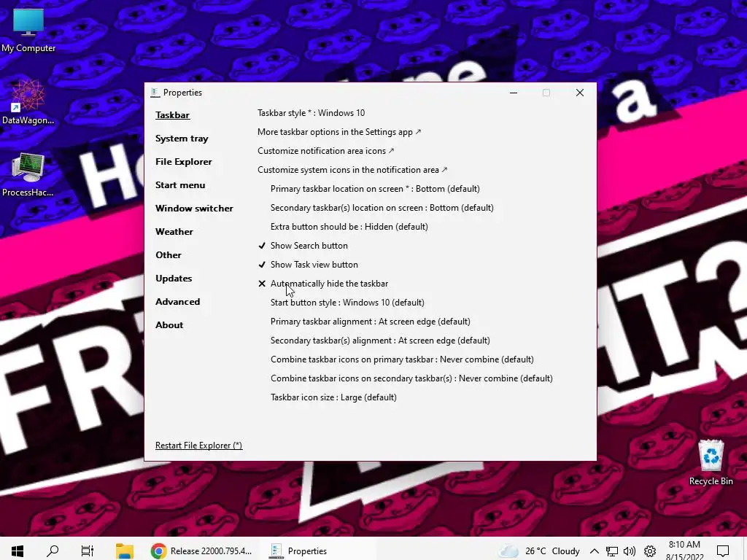Change Combine taskbar icons on primary taskbar
Screen dimensions: 747x560
click(402, 359)
